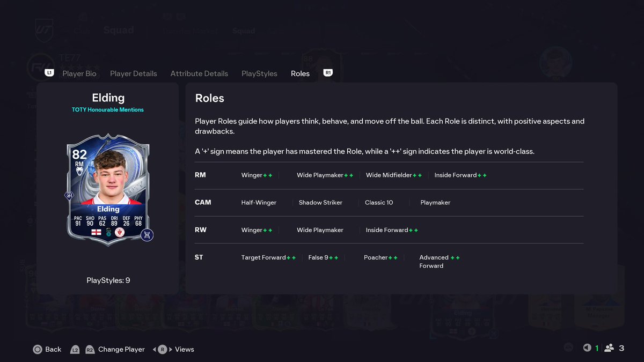The width and height of the screenshot is (644, 362).
Task: Click the L1 shoulder button icon
Action: coord(49,72)
